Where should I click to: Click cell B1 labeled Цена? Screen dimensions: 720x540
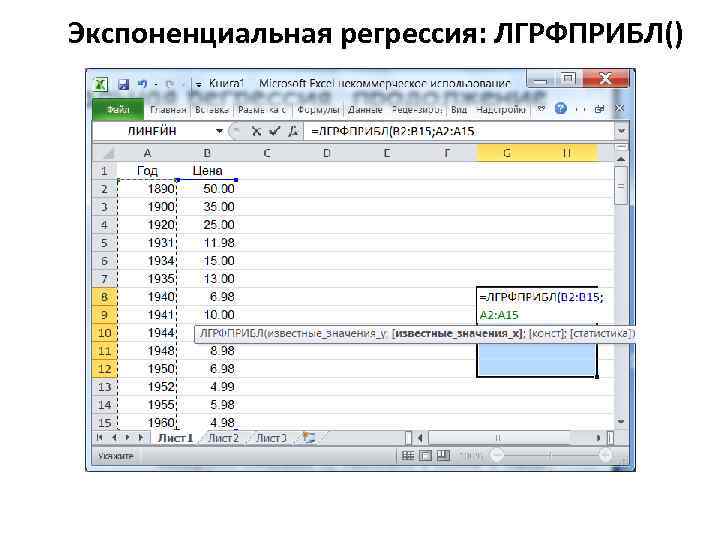click(x=207, y=171)
